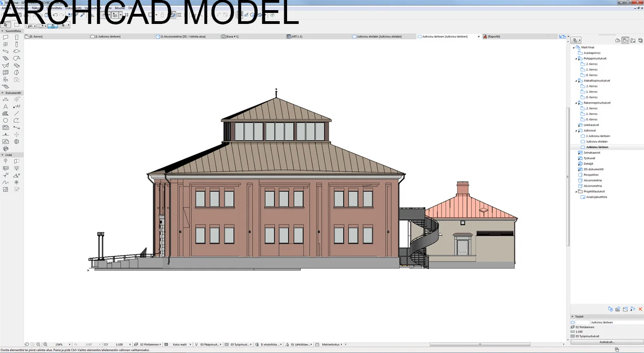
Task: Open the Metrimitoitus dimension dropdown
Action: click(341, 344)
